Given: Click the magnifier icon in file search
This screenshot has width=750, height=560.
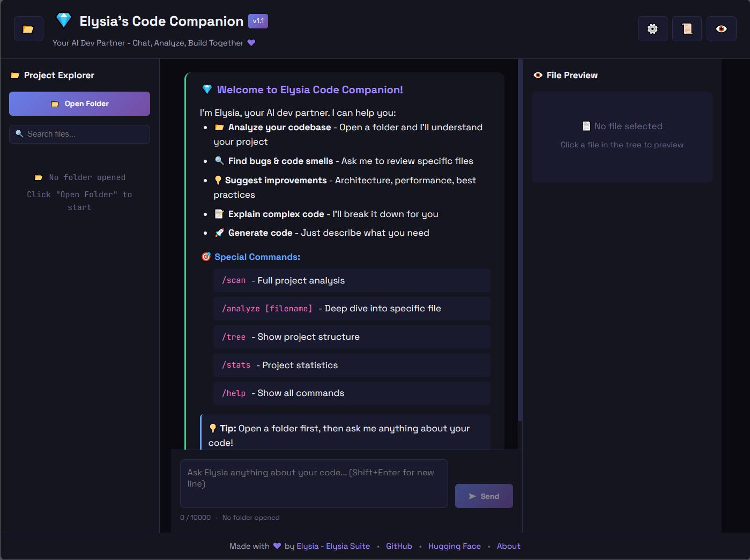Looking at the screenshot, I should click(x=20, y=134).
